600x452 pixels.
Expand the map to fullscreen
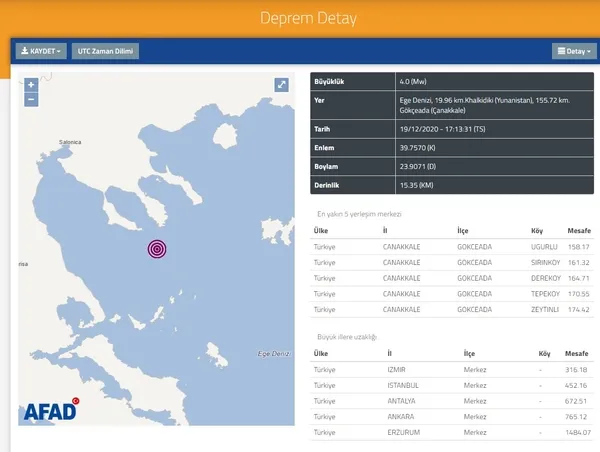click(282, 85)
